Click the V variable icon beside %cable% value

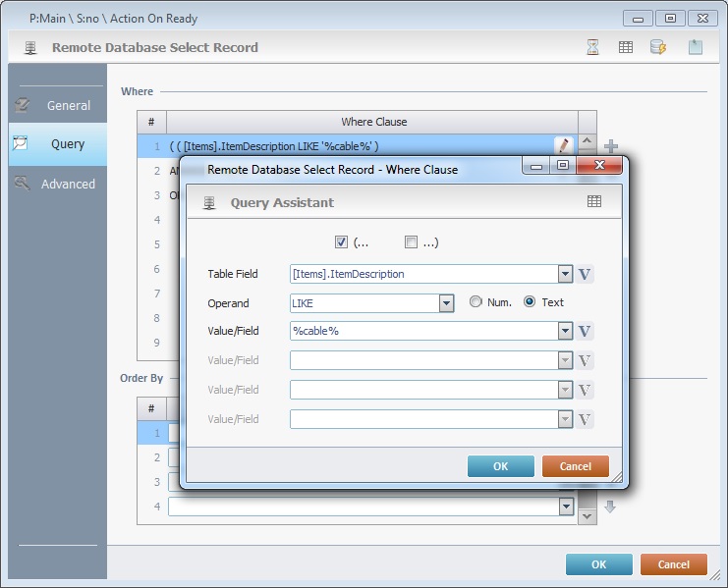tap(585, 332)
